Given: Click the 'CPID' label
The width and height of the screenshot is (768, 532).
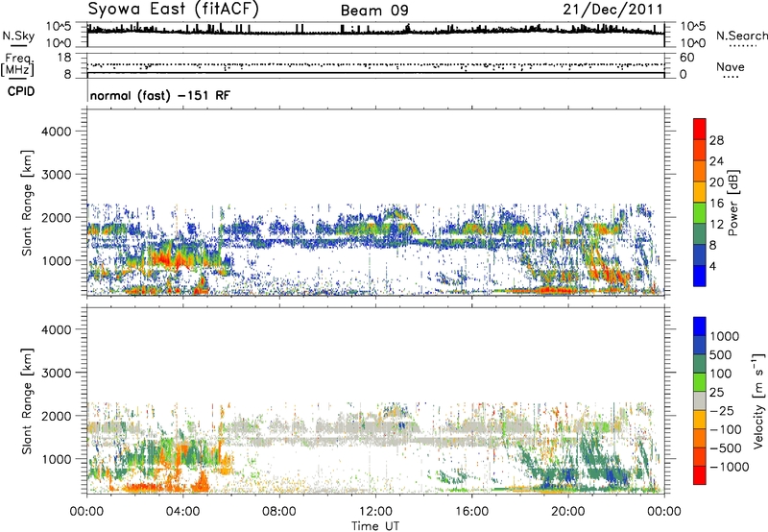Looking at the screenshot, I should point(21,91).
